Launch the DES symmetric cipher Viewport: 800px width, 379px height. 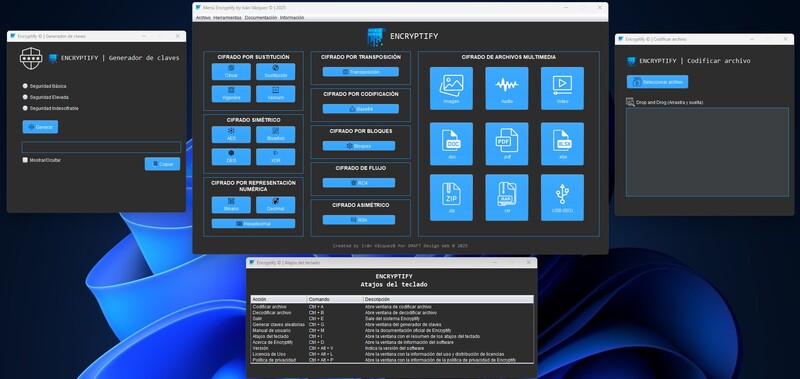tap(231, 157)
